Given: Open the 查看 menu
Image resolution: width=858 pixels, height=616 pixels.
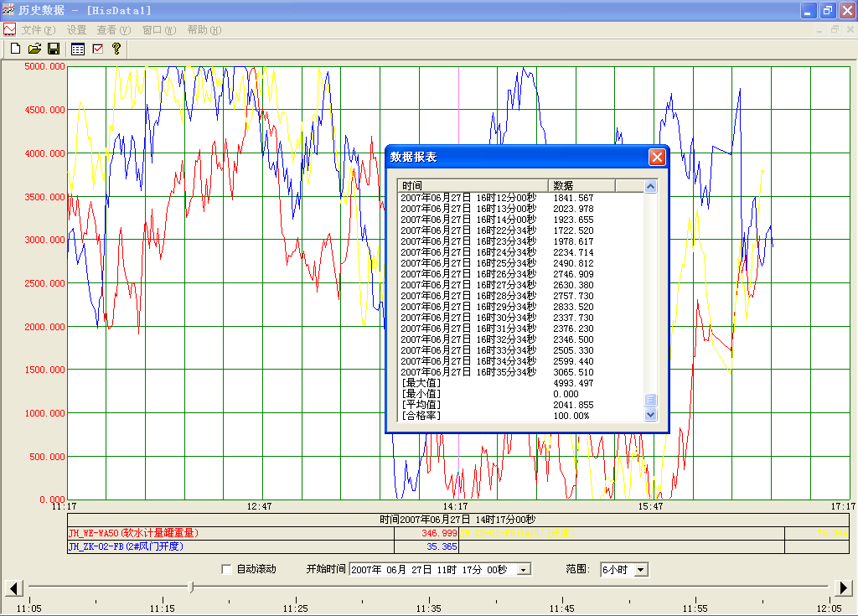Looking at the screenshot, I should click(x=113, y=29).
